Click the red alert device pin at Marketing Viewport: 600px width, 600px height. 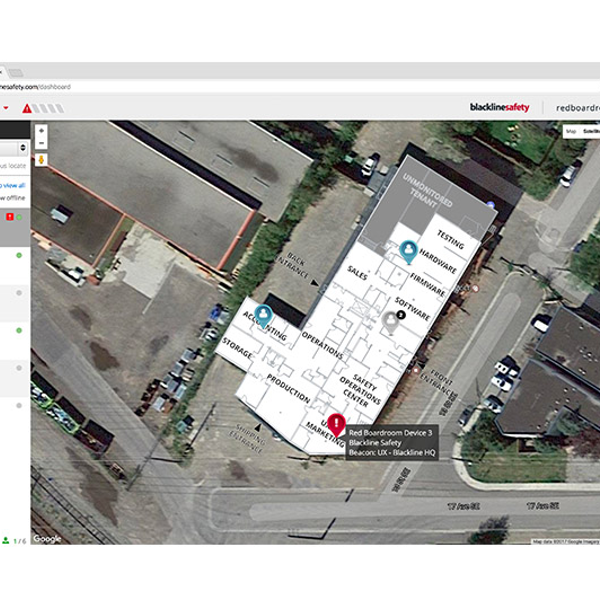[336, 425]
